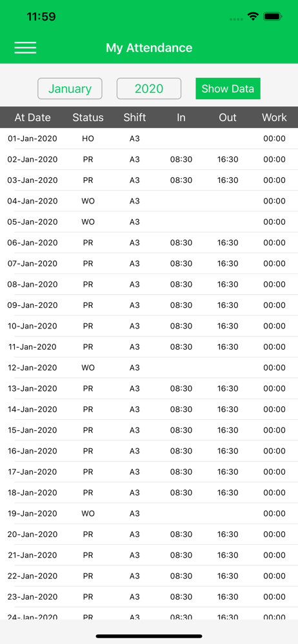Tap the 16:30 out-time for 11-Jan-2020
Image resolution: width=298 pixels, height=644 pixels.
pyautogui.click(x=228, y=347)
